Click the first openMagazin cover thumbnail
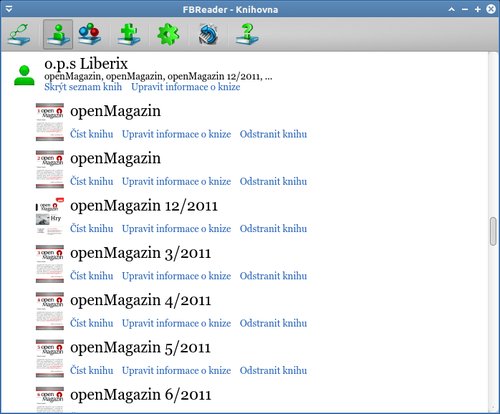The width and height of the screenshot is (500, 414). (x=50, y=122)
